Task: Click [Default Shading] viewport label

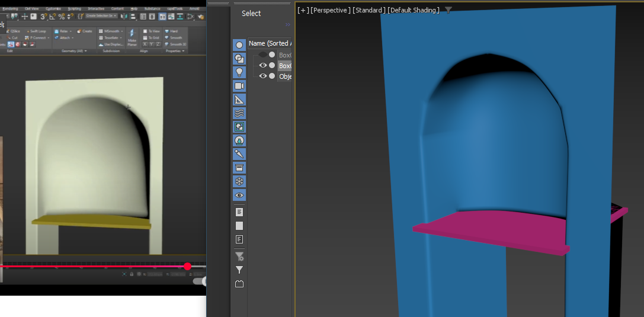Action: (x=414, y=10)
